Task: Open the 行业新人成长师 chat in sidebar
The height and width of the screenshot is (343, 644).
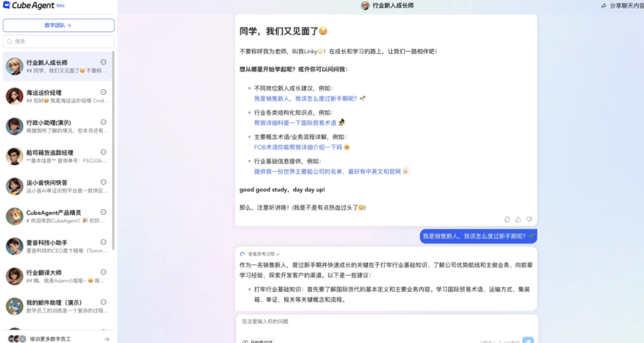Action: (57, 67)
